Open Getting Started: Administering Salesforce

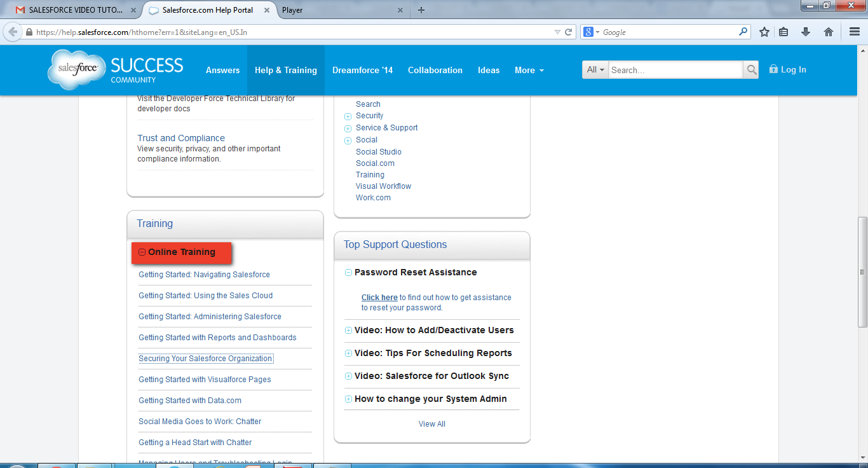[210, 317]
